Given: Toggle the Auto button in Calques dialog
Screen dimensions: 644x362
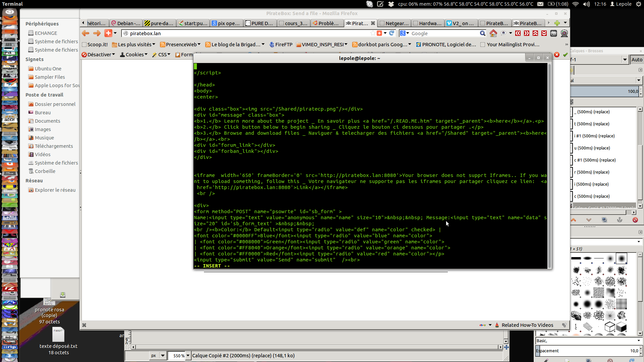Looking at the screenshot, I should [x=636, y=60].
